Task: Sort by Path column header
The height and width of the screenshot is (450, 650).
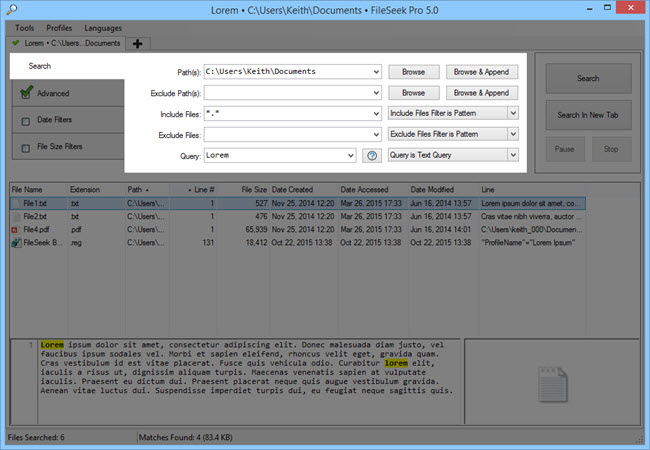Action: [x=147, y=189]
